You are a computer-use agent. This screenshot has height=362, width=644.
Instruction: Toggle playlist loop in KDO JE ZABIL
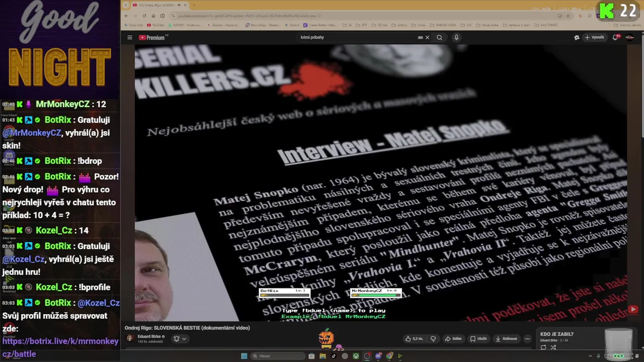coord(543,347)
